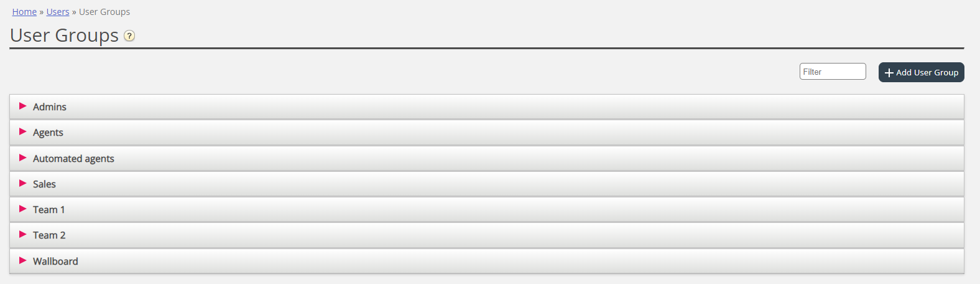Click the arrow icon beside Team 2

(23, 235)
